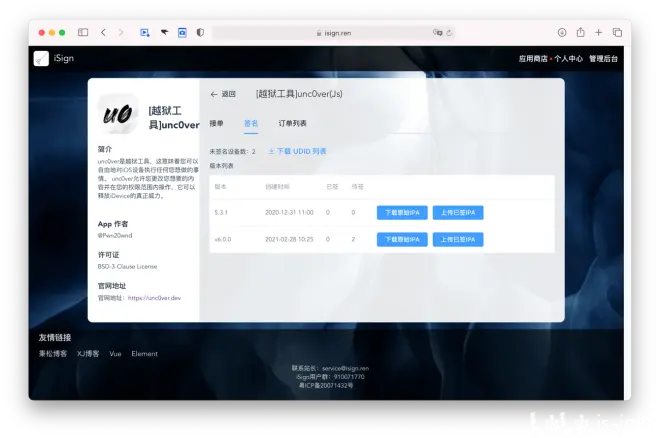Open XJ博客 friendly link
The width and height of the screenshot is (660, 438).
[x=88, y=354]
